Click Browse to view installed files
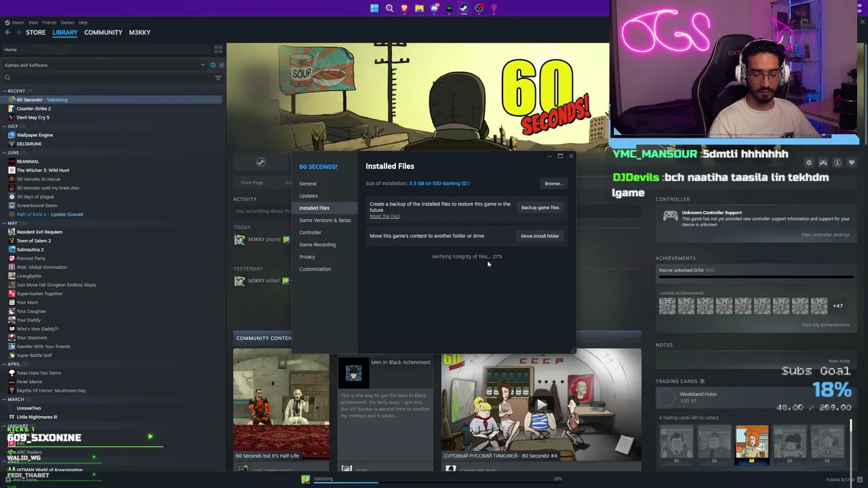Image resolution: width=868 pixels, height=488 pixels. (x=553, y=184)
